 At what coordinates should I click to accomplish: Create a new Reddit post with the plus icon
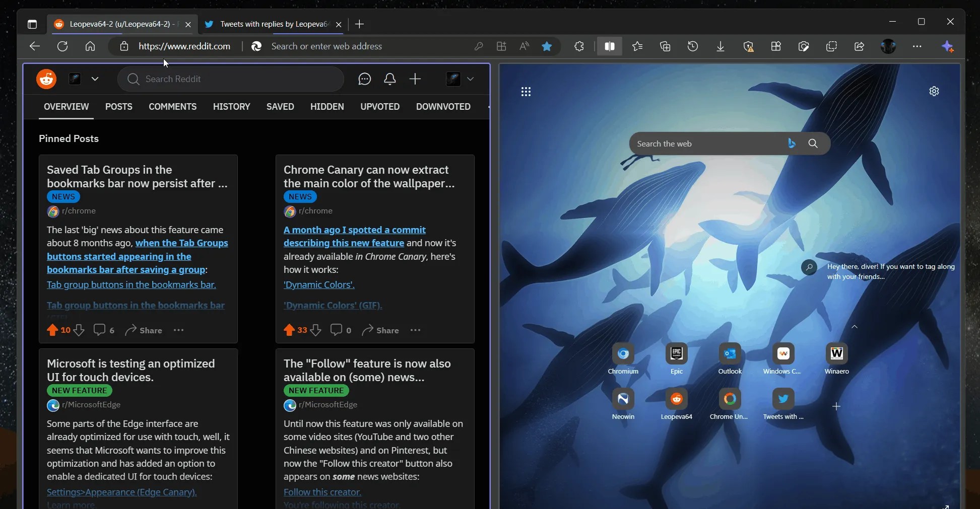point(416,79)
